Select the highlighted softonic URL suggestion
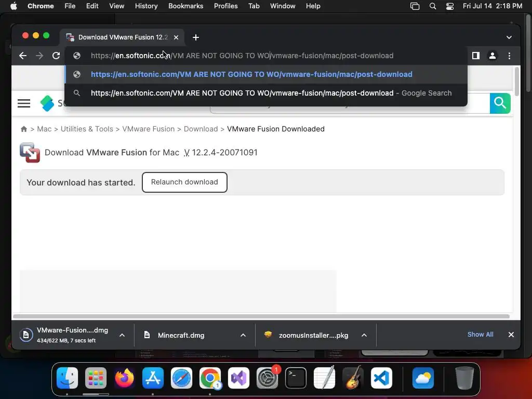The height and width of the screenshot is (399, 532). [x=266, y=74]
